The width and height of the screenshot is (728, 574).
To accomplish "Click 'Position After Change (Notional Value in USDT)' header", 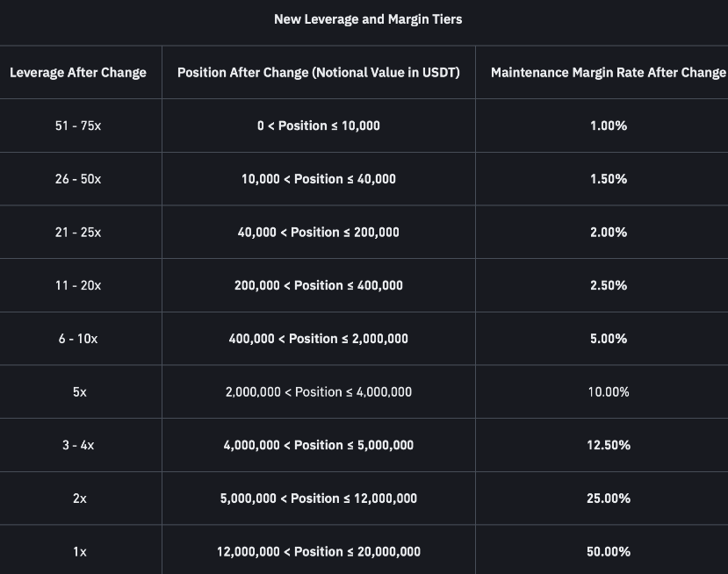I will pos(319,72).
